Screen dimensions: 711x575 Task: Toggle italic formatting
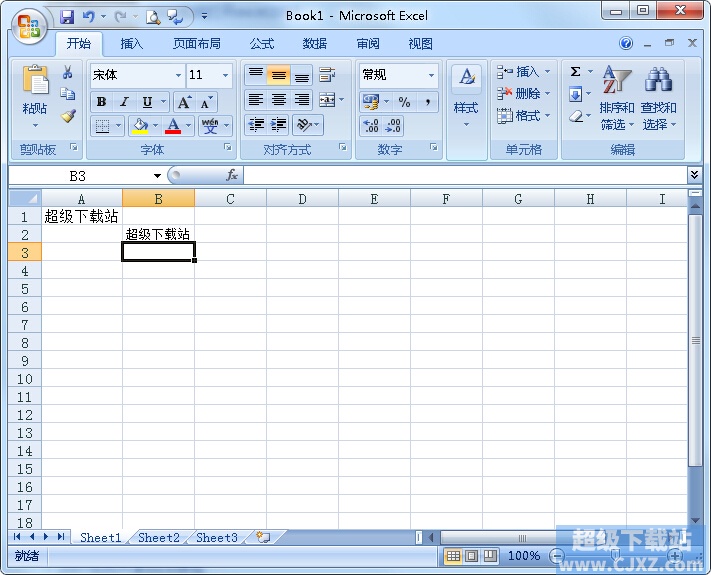tap(124, 102)
